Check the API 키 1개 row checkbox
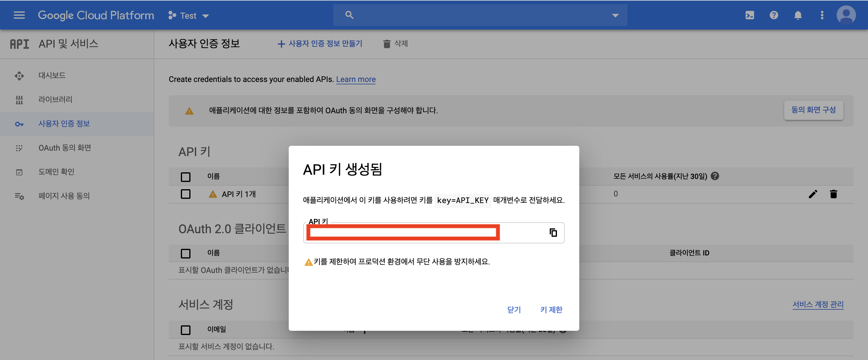Viewport: 868px width, 360px height. 186,194
